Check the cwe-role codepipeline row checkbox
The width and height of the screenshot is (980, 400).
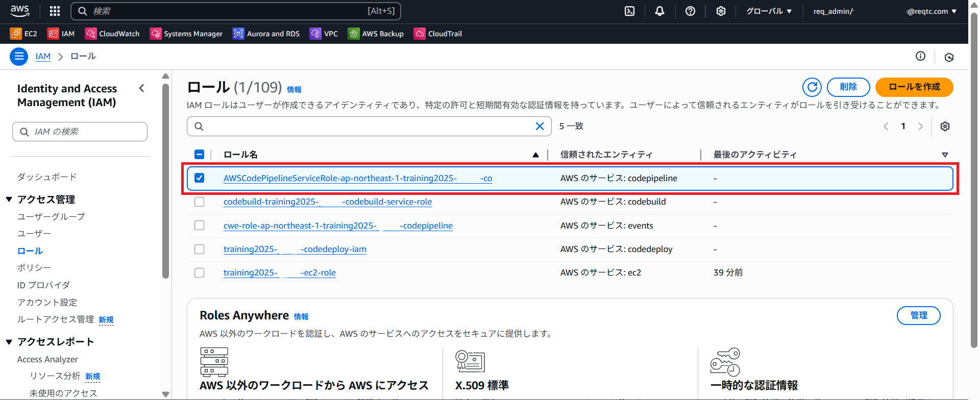[x=200, y=226]
